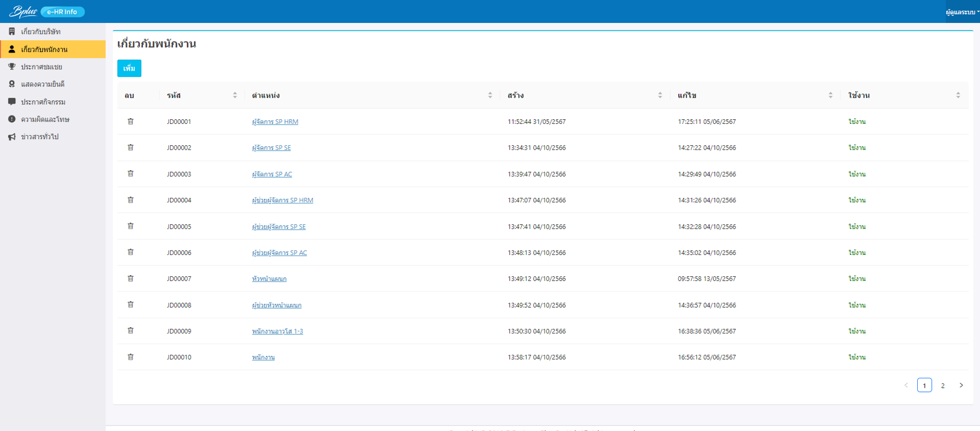Open the ประกาศชมเชย menu
980x431 pixels.
[53, 67]
